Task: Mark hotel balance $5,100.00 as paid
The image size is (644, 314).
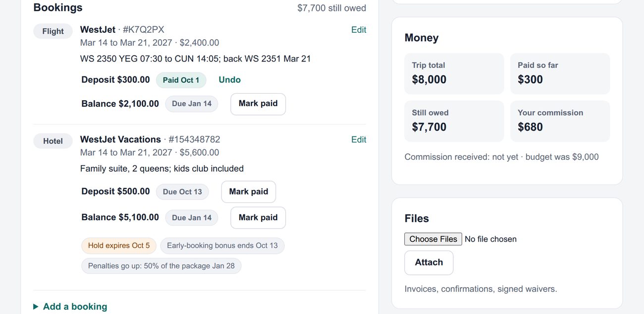Action: click(x=258, y=217)
